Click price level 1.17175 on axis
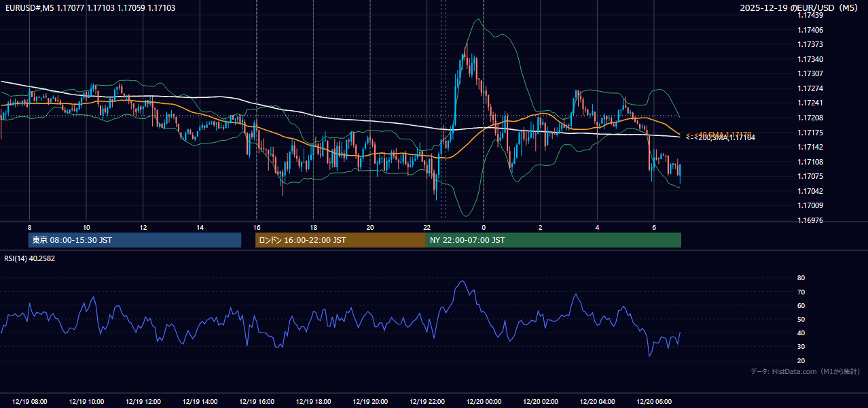Screen dimensions: 868x408 click(810, 132)
